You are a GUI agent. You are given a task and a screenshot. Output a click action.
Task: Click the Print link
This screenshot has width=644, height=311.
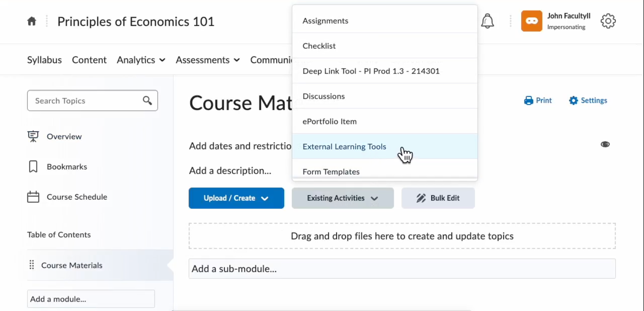click(538, 100)
